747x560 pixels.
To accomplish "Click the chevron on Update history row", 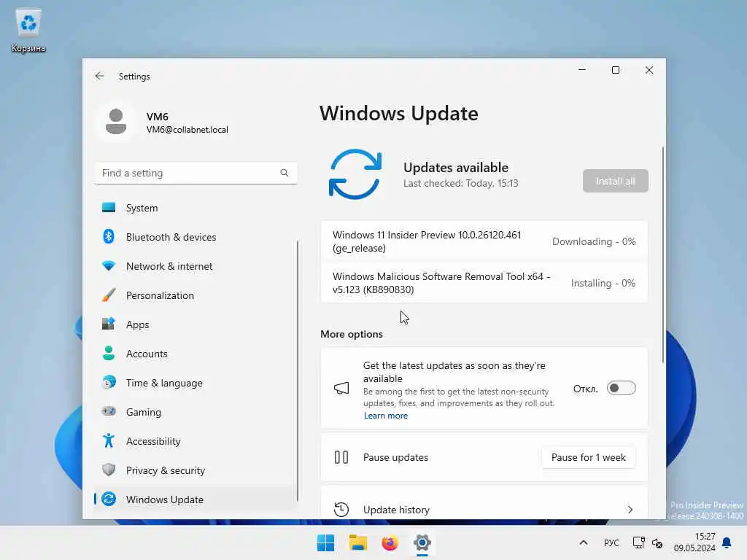I will tap(630, 510).
